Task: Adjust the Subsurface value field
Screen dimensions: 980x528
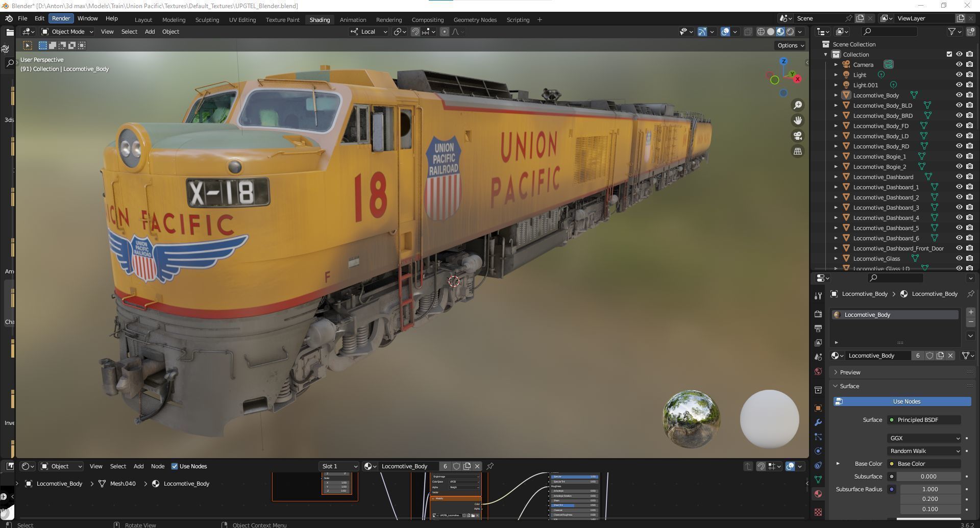Action: 928,476
